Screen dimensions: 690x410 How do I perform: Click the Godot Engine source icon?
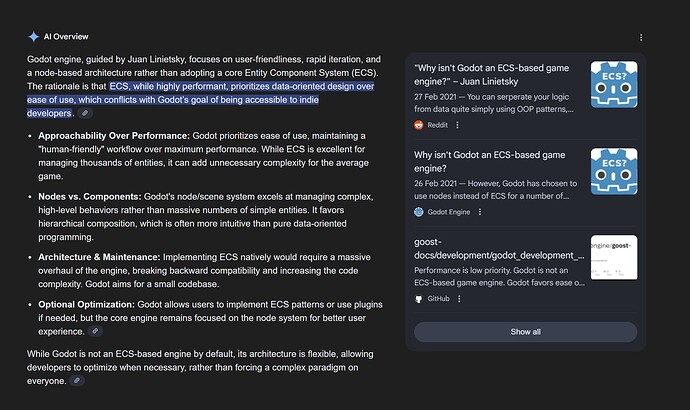tap(418, 212)
